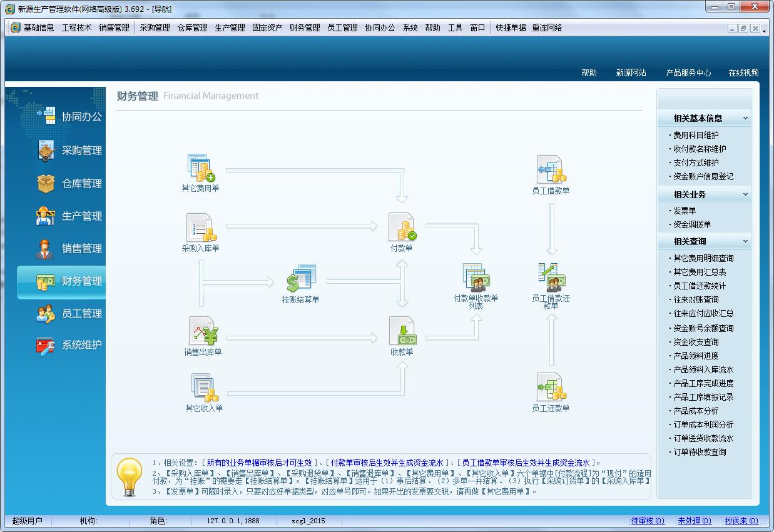Click the 收款单 icon
Screen dimensions: 774x532
click(402, 331)
